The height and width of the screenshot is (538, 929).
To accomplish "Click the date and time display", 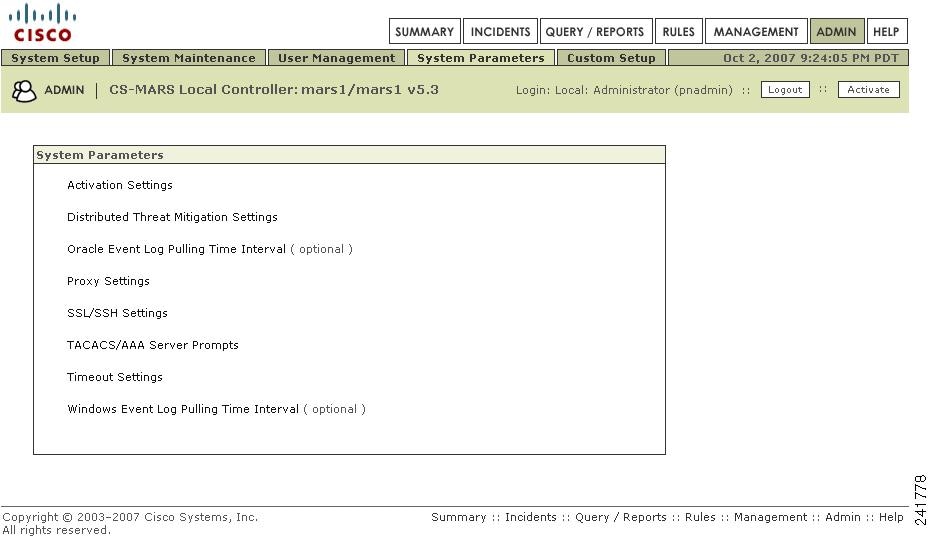I will coord(811,58).
